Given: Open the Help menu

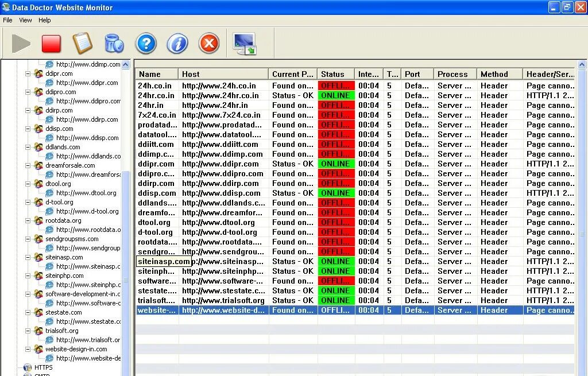Looking at the screenshot, I should tap(44, 20).
